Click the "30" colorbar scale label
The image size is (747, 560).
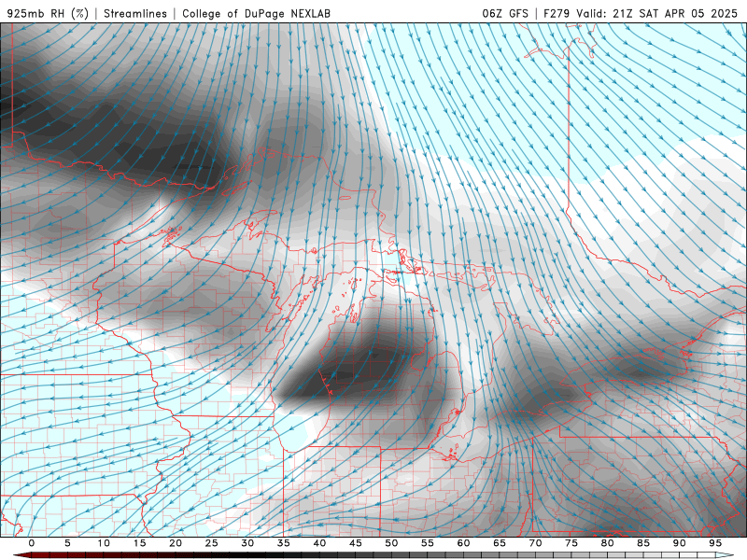(247, 543)
